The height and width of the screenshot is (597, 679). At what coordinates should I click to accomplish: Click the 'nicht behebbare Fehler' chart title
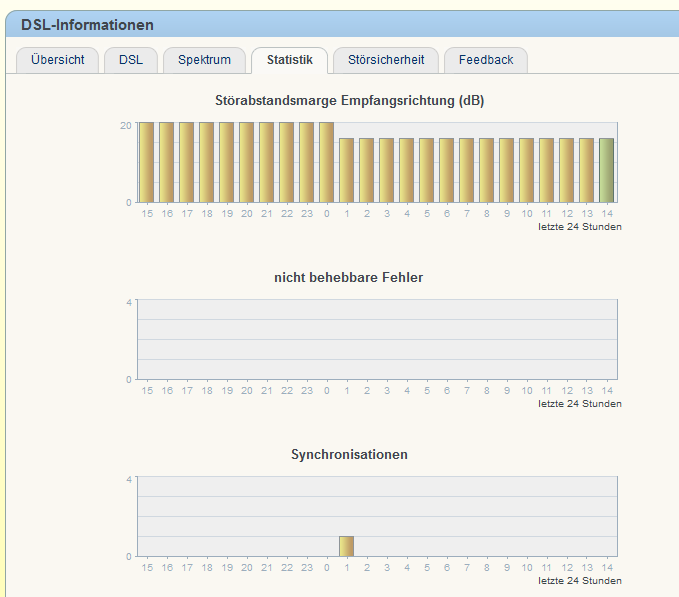pyautogui.click(x=348, y=277)
